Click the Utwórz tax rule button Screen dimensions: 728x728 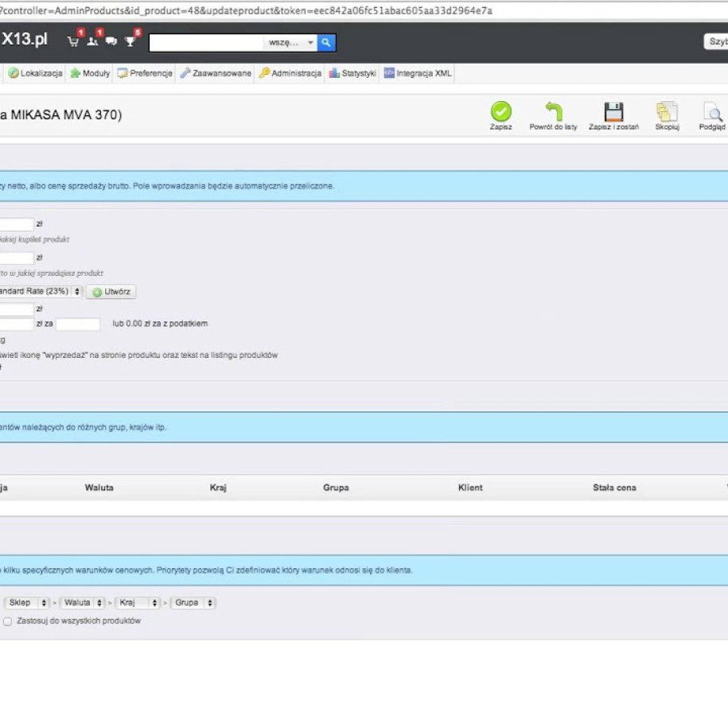click(x=111, y=292)
